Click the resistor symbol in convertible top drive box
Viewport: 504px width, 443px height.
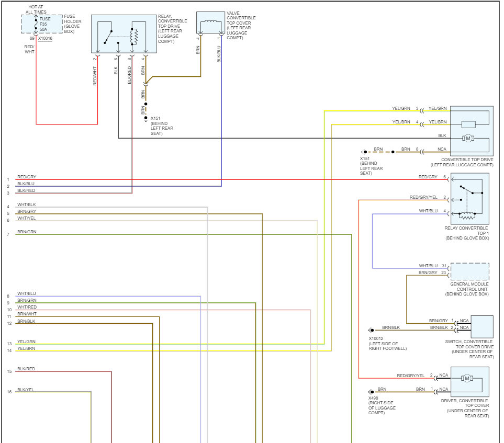[x=468, y=124]
